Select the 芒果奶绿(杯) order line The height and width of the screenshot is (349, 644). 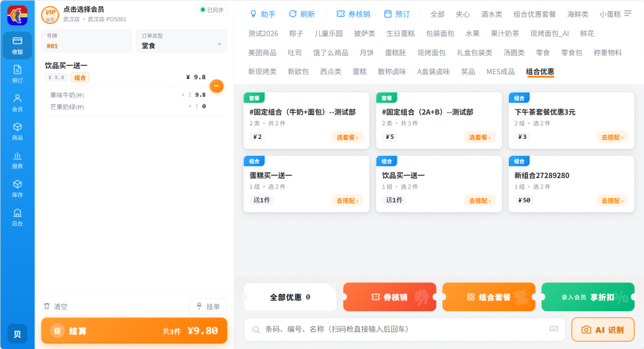point(128,107)
